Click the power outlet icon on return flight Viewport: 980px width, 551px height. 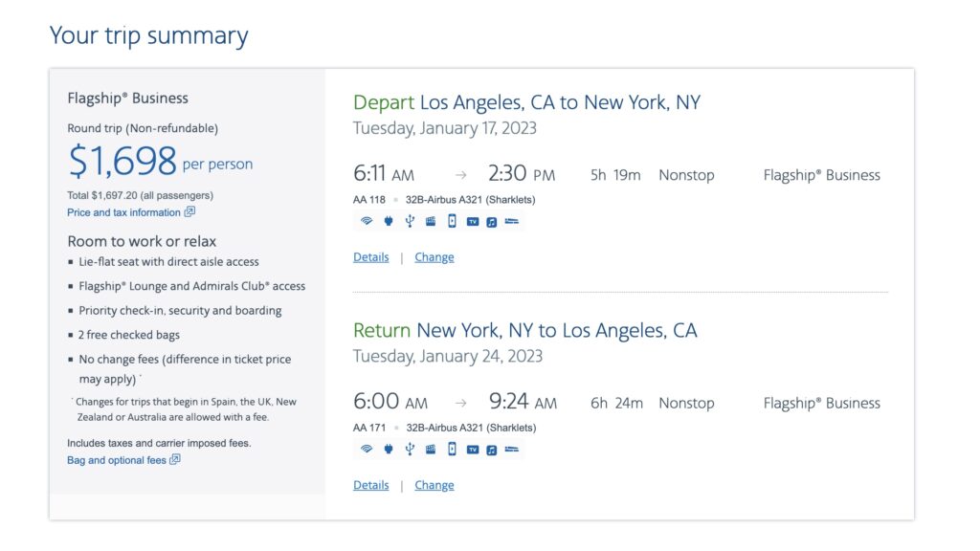pos(389,450)
